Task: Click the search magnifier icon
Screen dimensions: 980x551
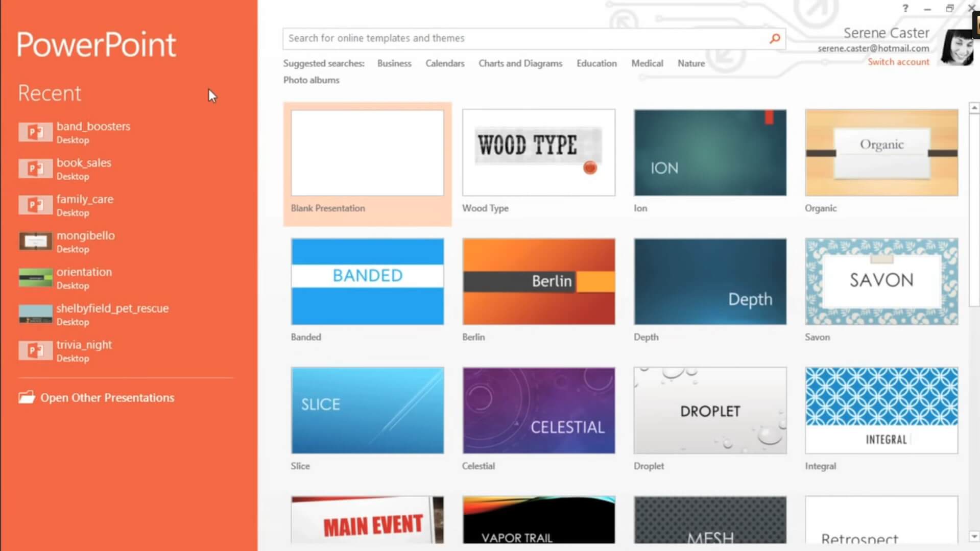Action: click(x=774, y=38)
